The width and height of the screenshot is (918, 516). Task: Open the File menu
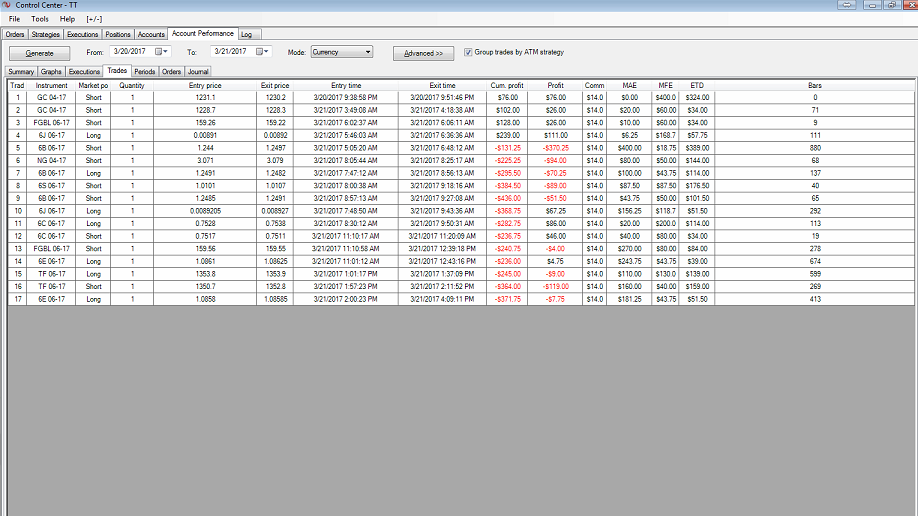tap(15, 19)
